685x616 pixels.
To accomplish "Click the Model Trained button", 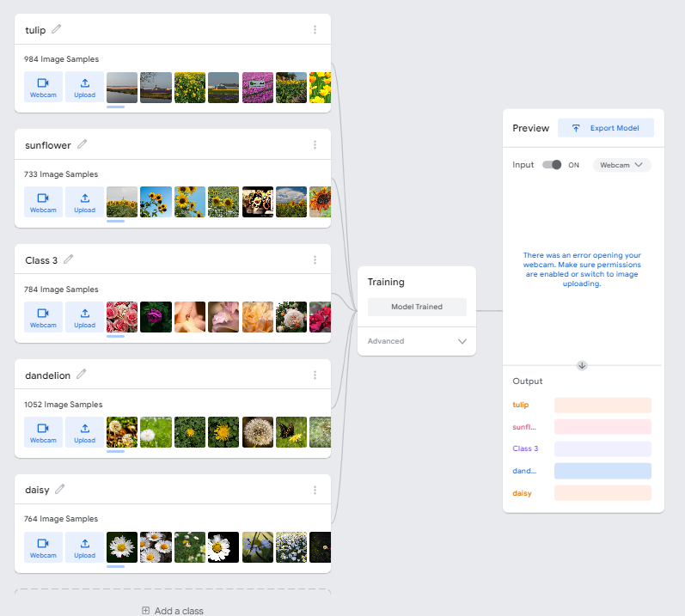I will pos(417,307).
